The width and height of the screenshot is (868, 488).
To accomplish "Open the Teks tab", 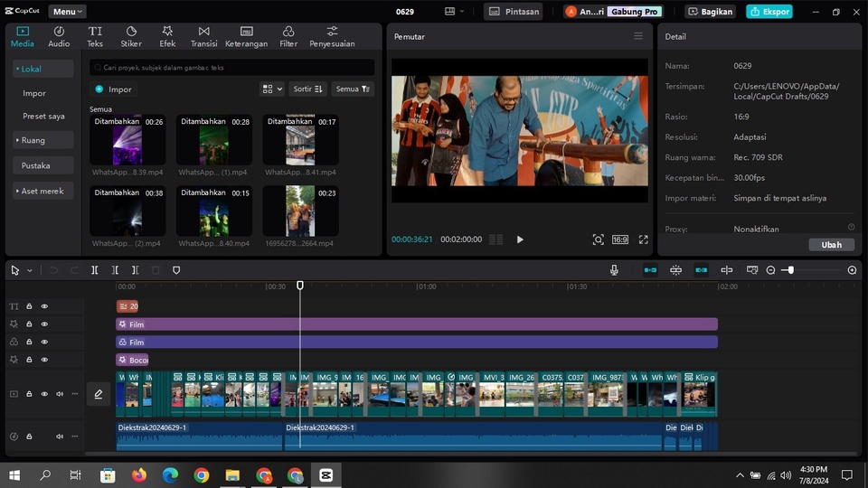I will click(95, 36).
